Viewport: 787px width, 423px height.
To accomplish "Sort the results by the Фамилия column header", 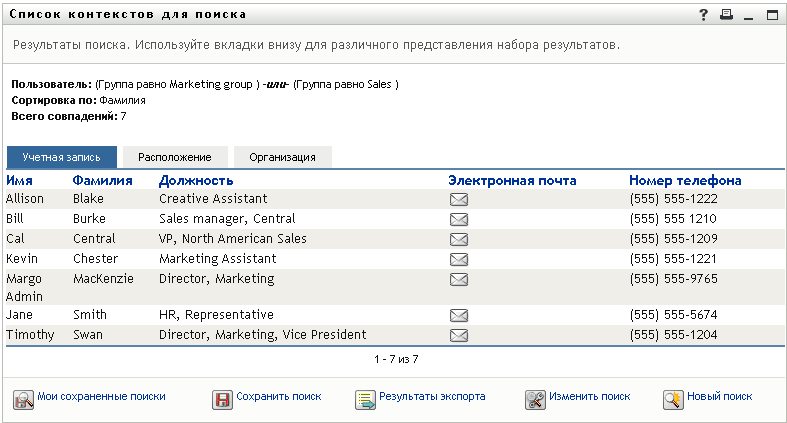I will [x=102, y=181].
